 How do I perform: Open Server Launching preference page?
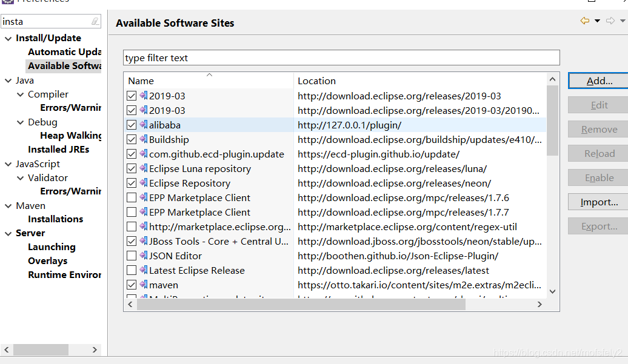(52, 247)
